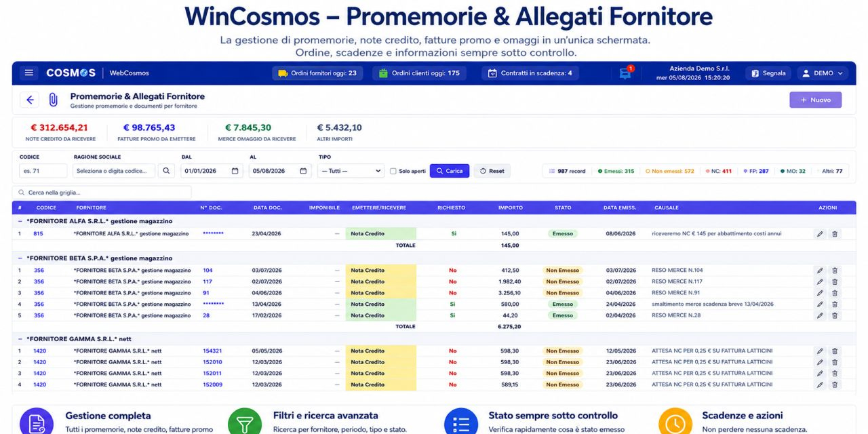
Task: Delete Gamma row with doc 154321
Action: tap(835, 351)
